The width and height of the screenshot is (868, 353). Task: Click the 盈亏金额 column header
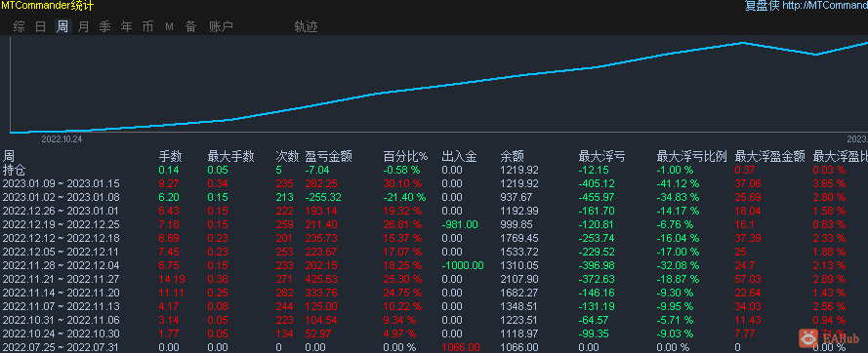click(x=328, y=157)
